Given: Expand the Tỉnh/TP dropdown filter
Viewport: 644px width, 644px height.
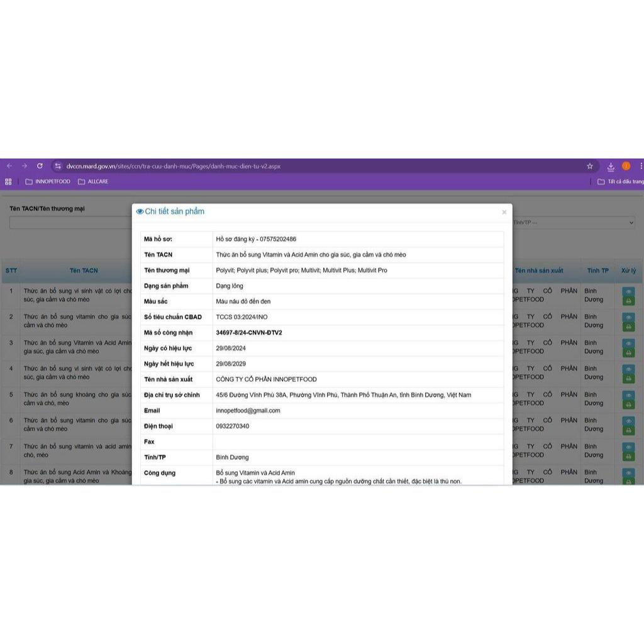Looking at the screenshot, I should (574, 223).
